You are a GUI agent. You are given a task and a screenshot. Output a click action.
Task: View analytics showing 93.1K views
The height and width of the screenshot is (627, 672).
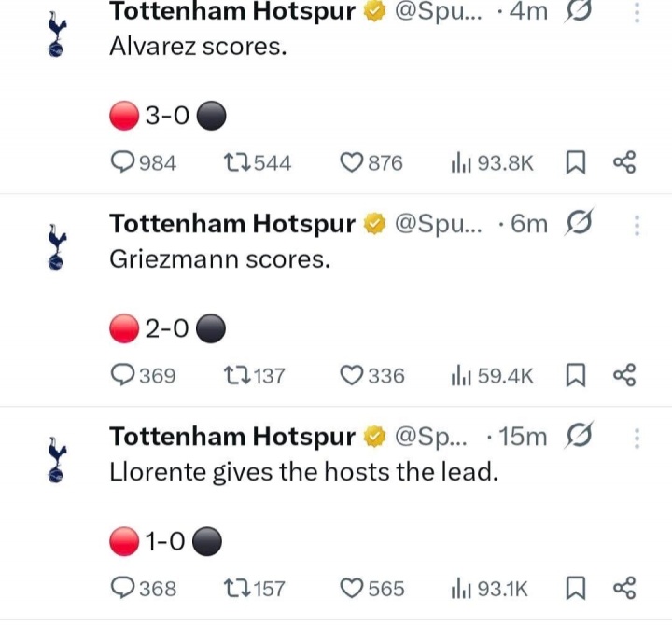pos(490,588)
